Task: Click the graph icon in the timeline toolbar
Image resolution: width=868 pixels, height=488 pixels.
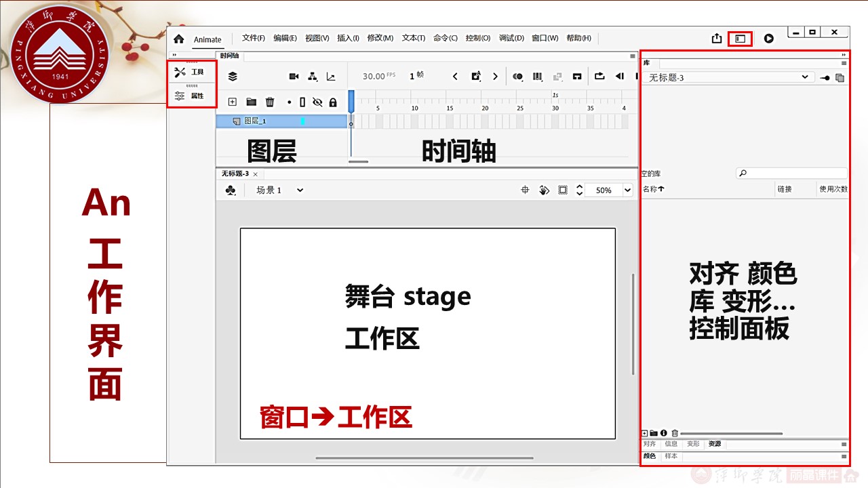Action: [331, 77]
